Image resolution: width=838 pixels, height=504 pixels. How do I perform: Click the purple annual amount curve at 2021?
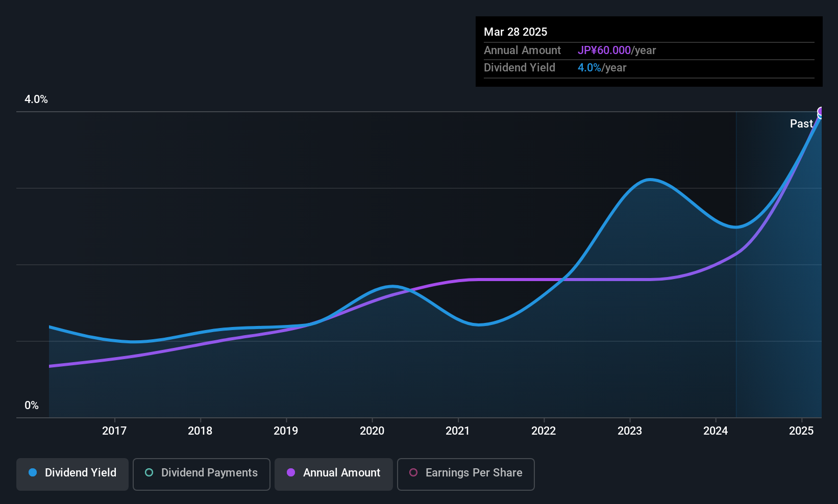(x=458, y=281)
